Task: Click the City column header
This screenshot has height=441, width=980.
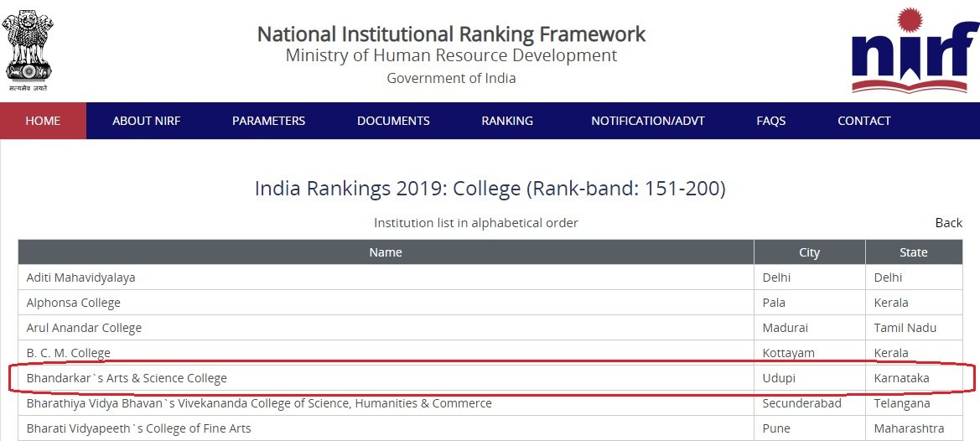Action: pyautogui.click(x=809, y=252)
